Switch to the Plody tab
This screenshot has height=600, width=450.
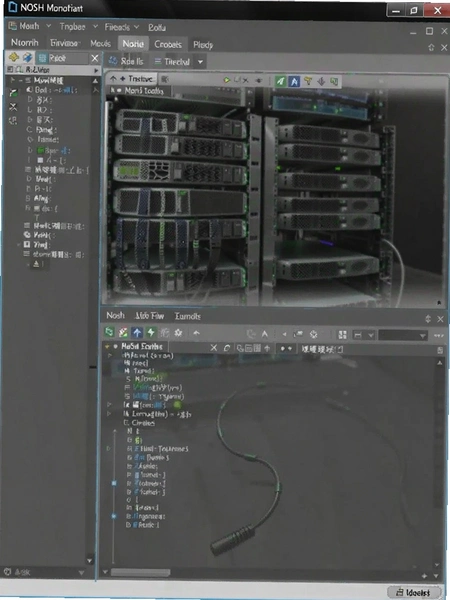(x=203, y=45)
